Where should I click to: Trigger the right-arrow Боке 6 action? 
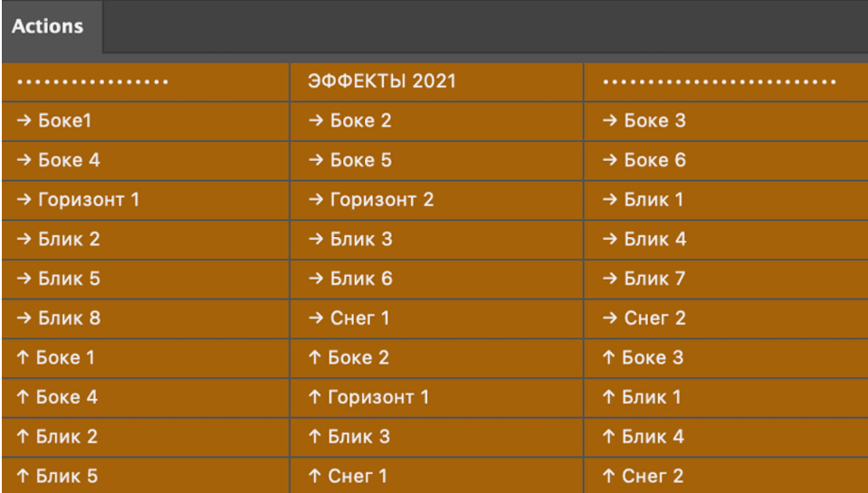pos(726,161)
